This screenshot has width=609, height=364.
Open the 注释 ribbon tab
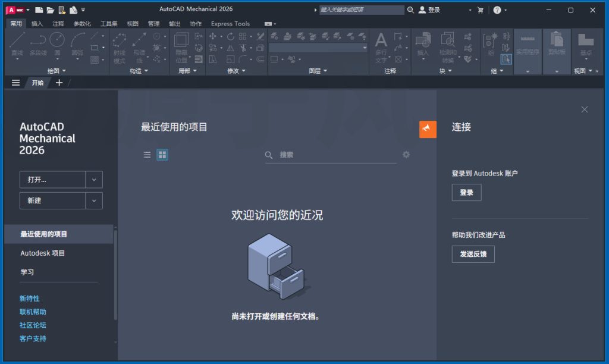[58, 24]
